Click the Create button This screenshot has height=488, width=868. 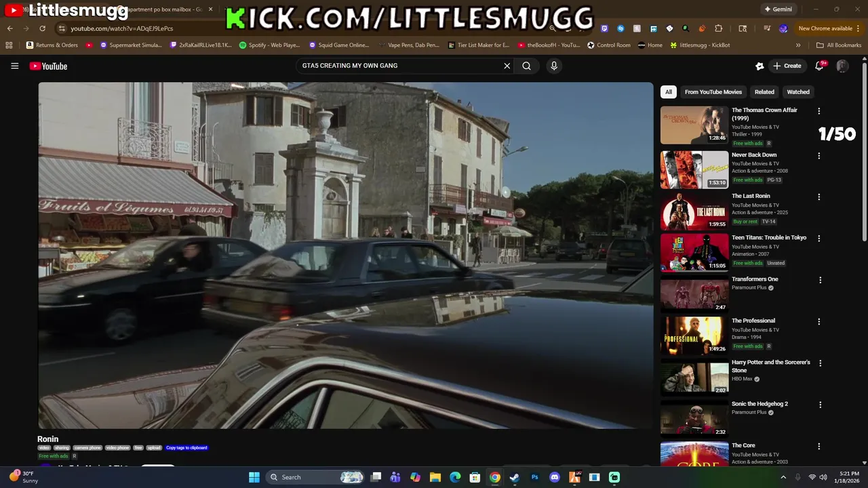(x=787, y=66)
